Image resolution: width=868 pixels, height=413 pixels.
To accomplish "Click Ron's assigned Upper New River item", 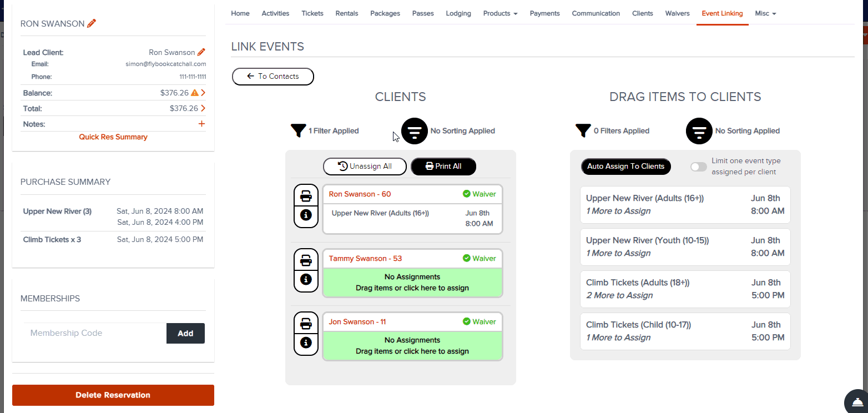I will (x=412, y=219).
